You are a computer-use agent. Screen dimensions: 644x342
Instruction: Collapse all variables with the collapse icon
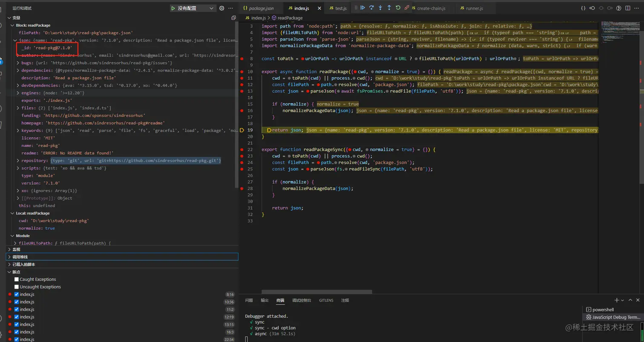click(x=233, y=18)
